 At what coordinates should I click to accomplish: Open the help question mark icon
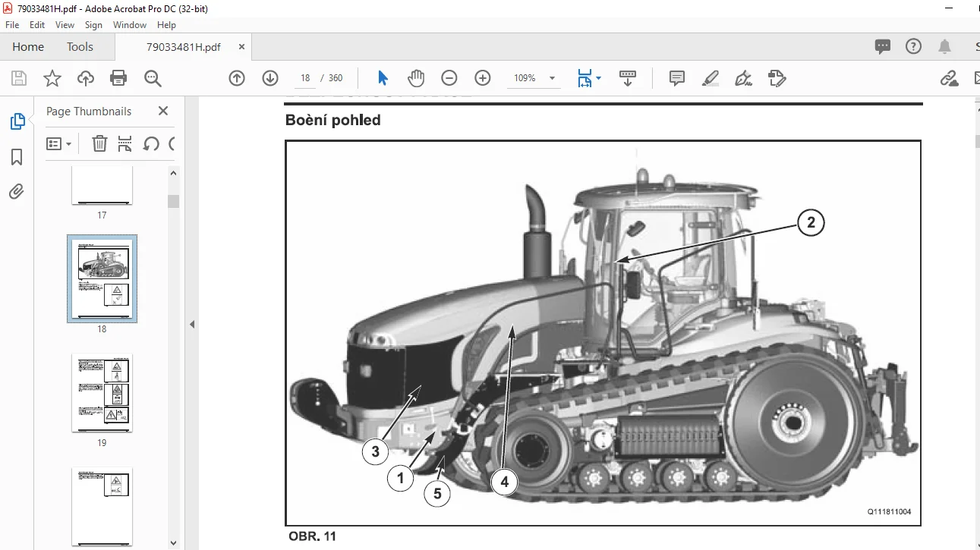point(914,47)
